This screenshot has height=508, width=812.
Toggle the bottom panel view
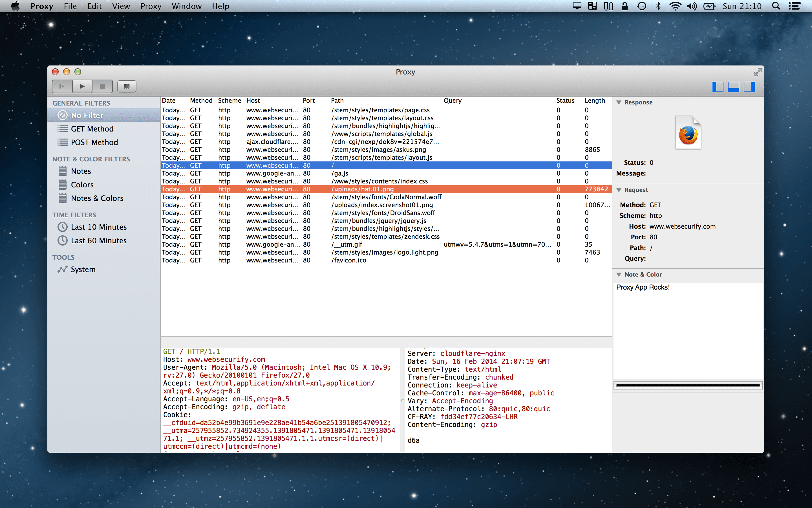[734, 87]
